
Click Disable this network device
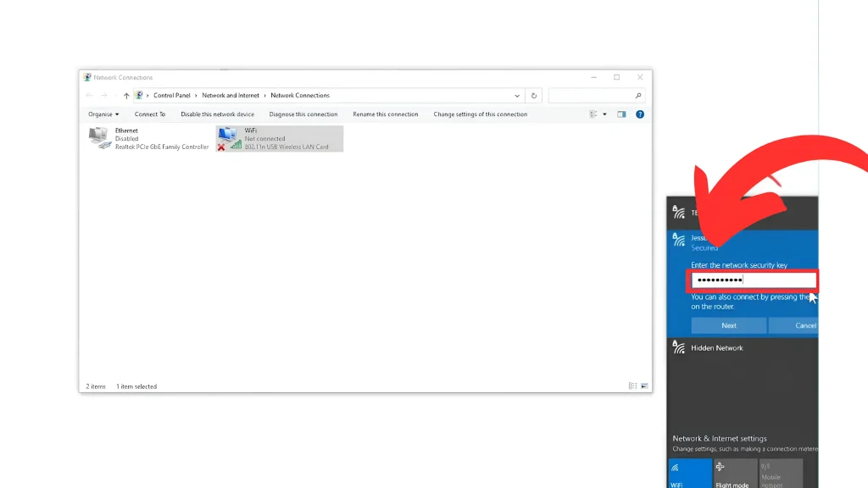coord(217,114)
